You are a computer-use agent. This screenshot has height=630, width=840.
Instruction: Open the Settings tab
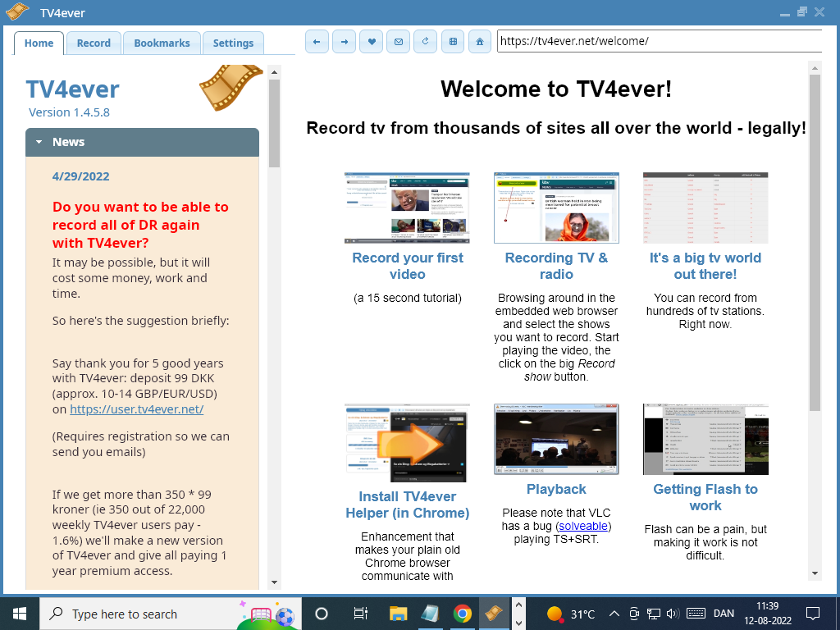pos(233,43)
